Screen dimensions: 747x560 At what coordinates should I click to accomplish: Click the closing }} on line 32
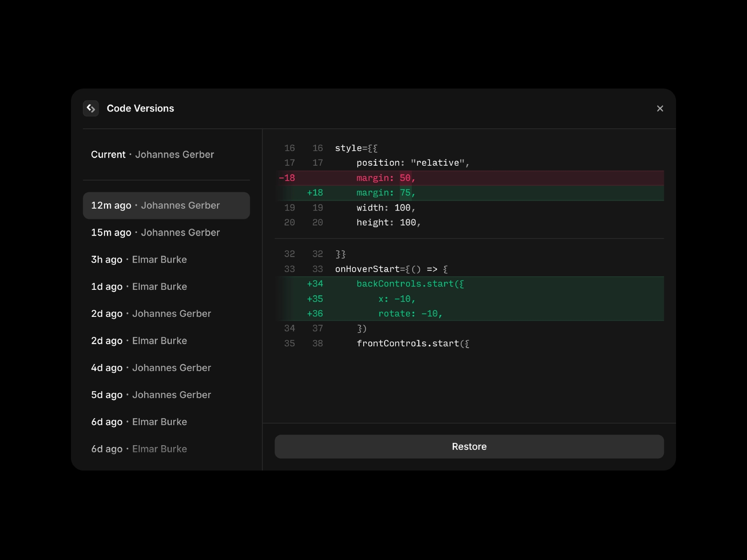pos(469,254)
